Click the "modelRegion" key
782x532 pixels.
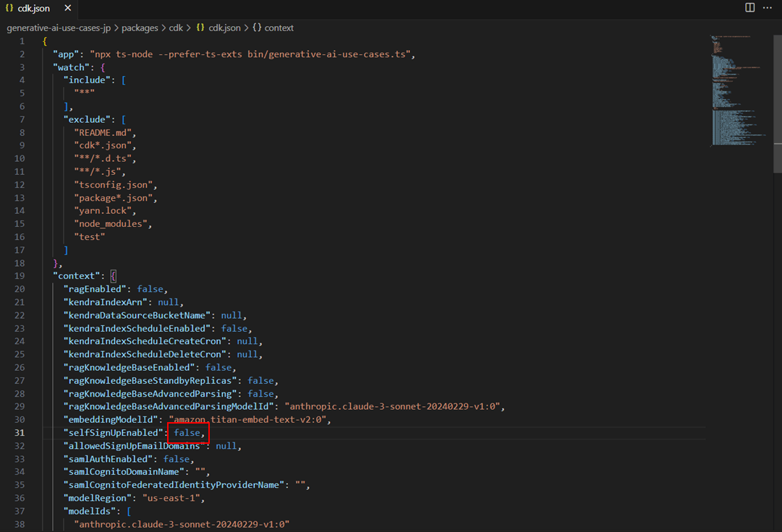click(98, 498)
